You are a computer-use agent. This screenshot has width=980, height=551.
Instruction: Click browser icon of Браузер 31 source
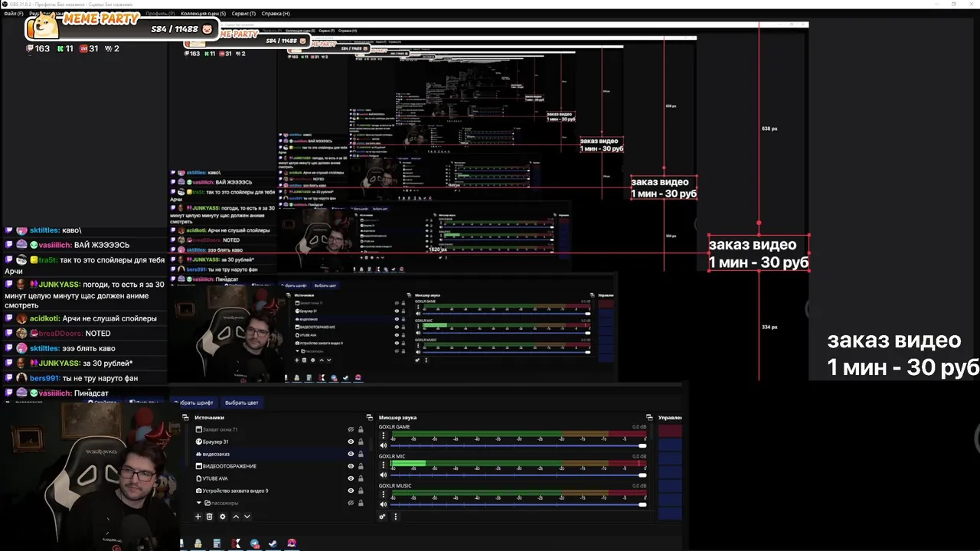coord(199,442)
